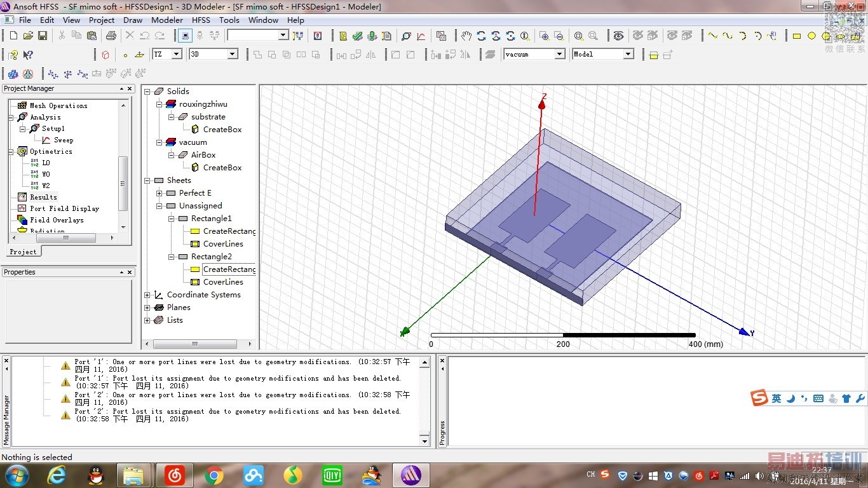The image size is (868, 488).
Task: Select the Sweep item under Setup1
Action: point(63,140)
